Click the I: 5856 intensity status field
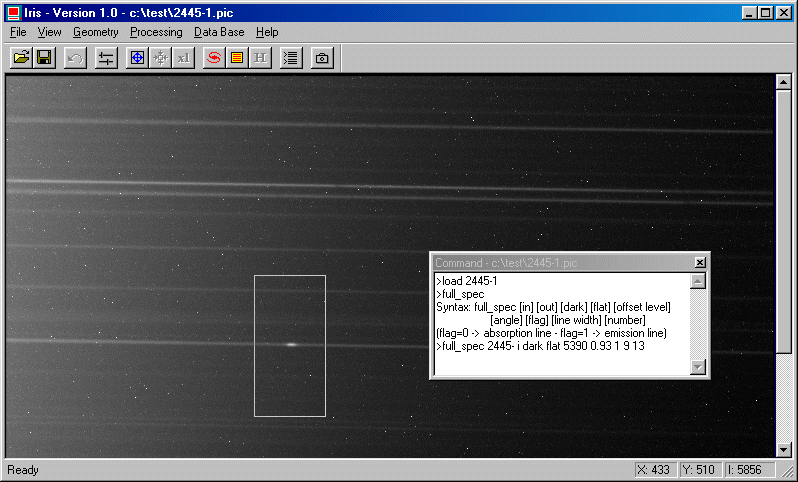798x482 pixels. pyautogui.click(x=748, y=470)
